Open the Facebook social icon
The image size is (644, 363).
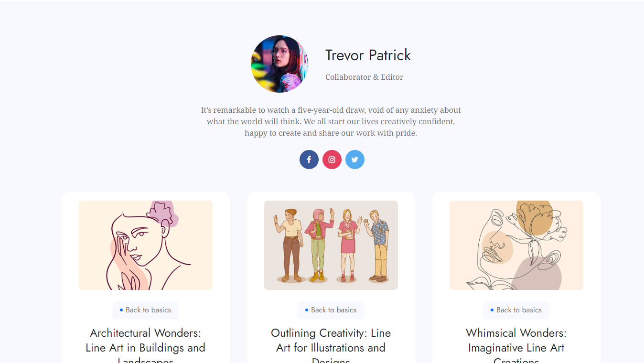[x=309, y=160]
